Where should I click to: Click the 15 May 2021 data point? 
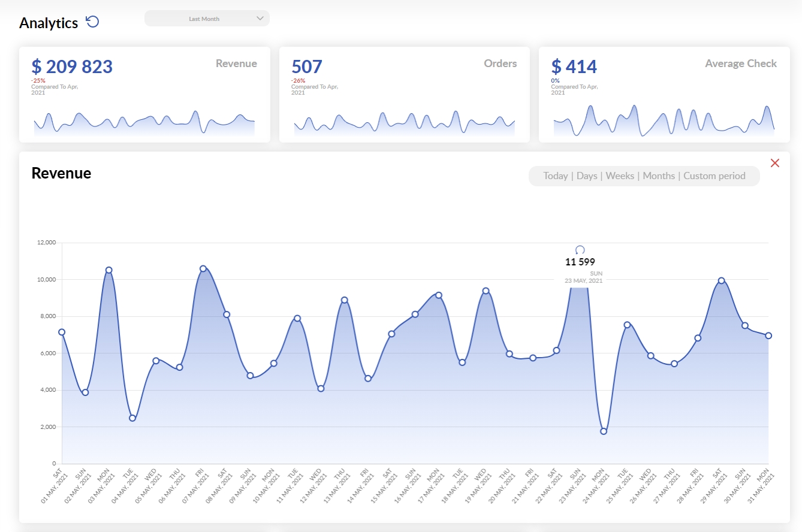391,334
